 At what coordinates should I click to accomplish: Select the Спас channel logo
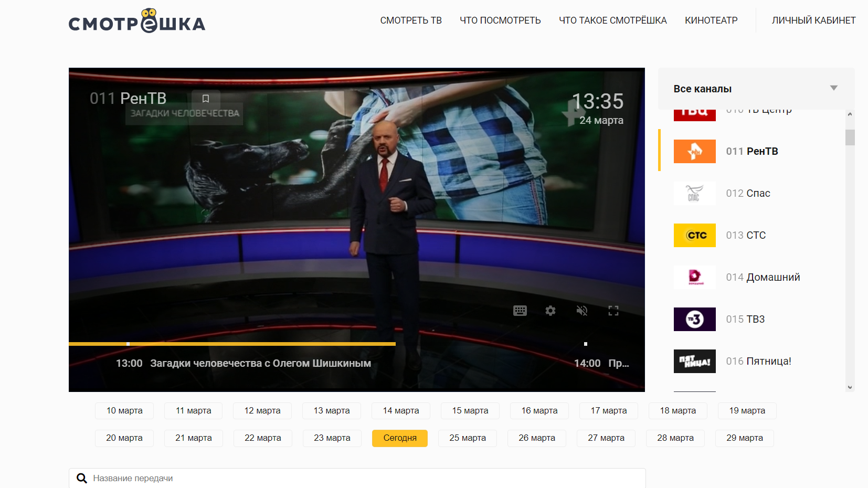pos(695,193)
